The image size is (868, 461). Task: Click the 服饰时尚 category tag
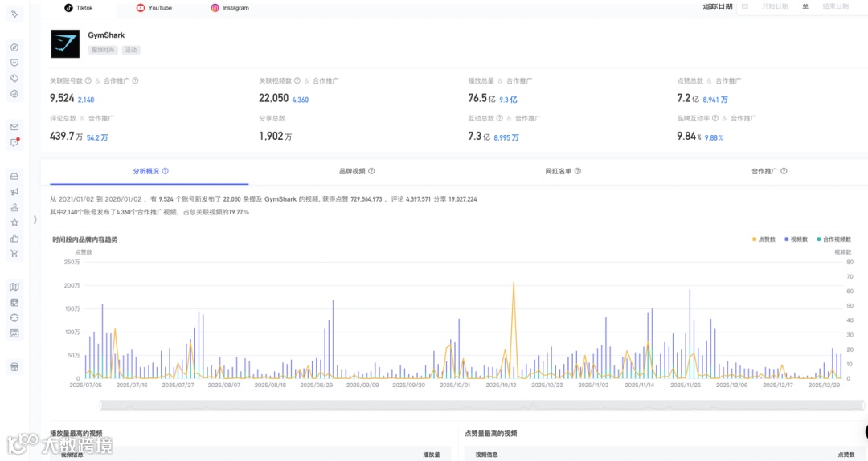pos(103,50)
